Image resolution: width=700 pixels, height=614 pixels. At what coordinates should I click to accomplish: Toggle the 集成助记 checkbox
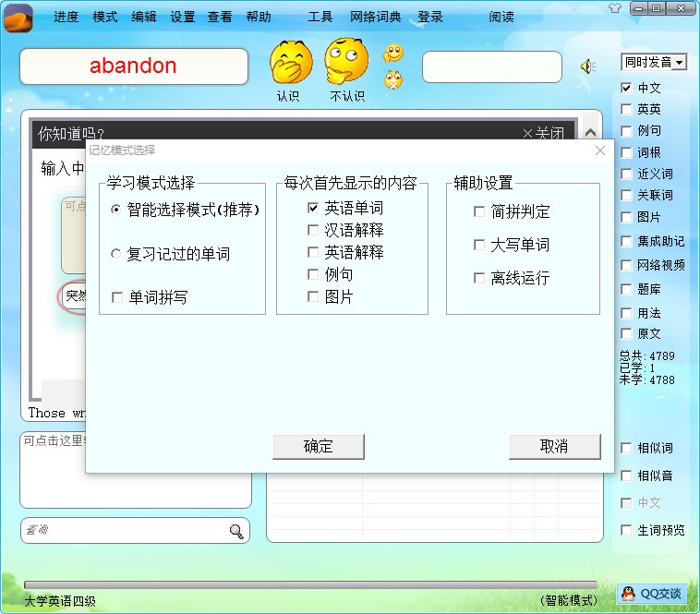point(626,241)
